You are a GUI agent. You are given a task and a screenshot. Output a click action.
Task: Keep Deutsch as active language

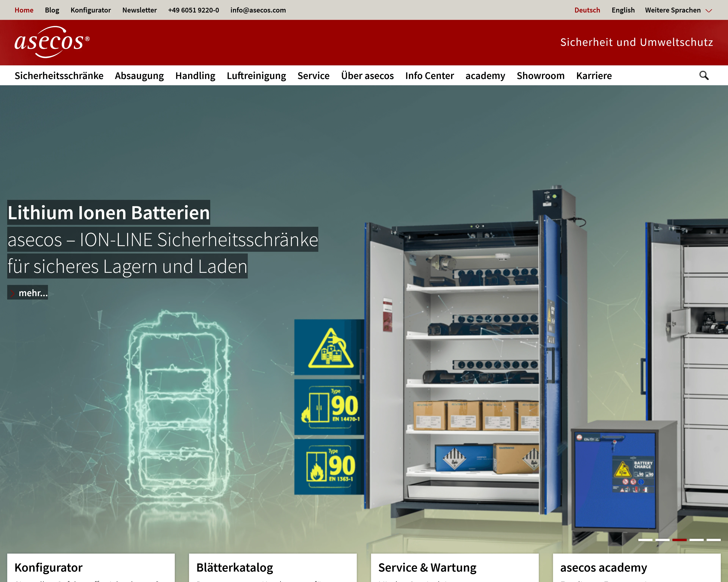(x=587, y=10)
